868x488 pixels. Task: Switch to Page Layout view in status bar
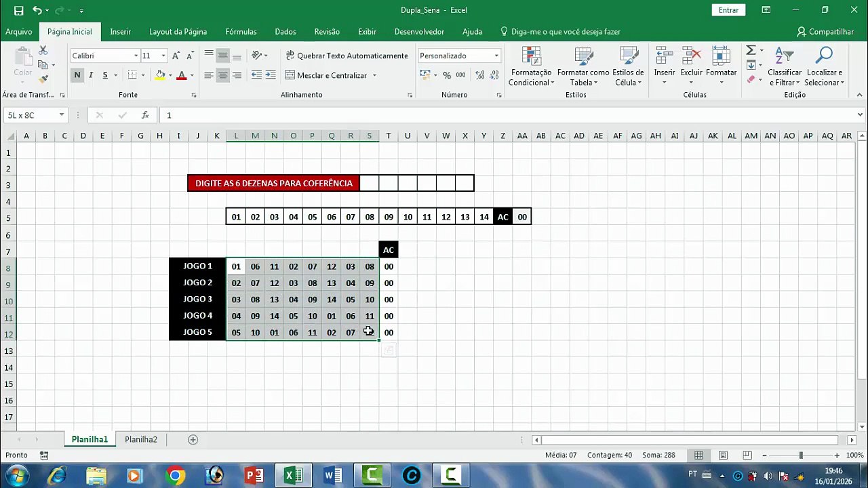(x=723, y=455)
